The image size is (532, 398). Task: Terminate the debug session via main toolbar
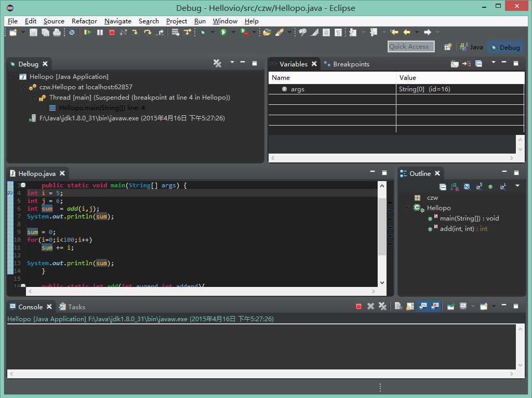click(x=112, y=32)
